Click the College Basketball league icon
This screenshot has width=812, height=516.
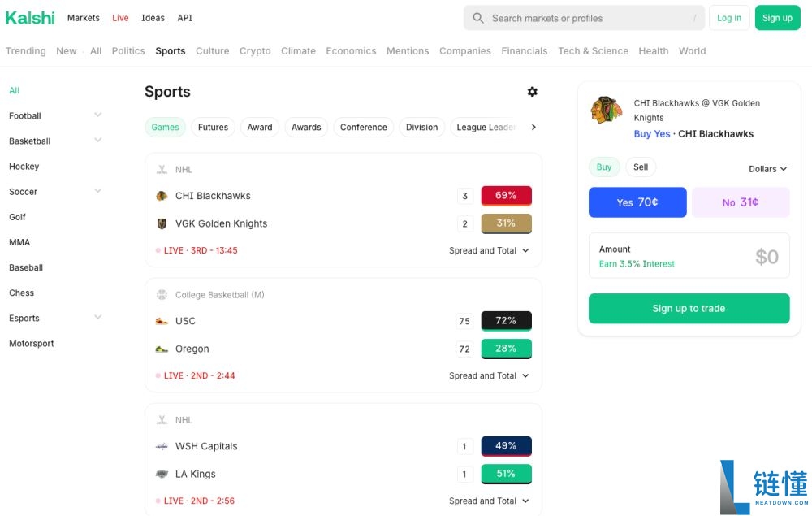pyautogui.click(x=162, y=295)
